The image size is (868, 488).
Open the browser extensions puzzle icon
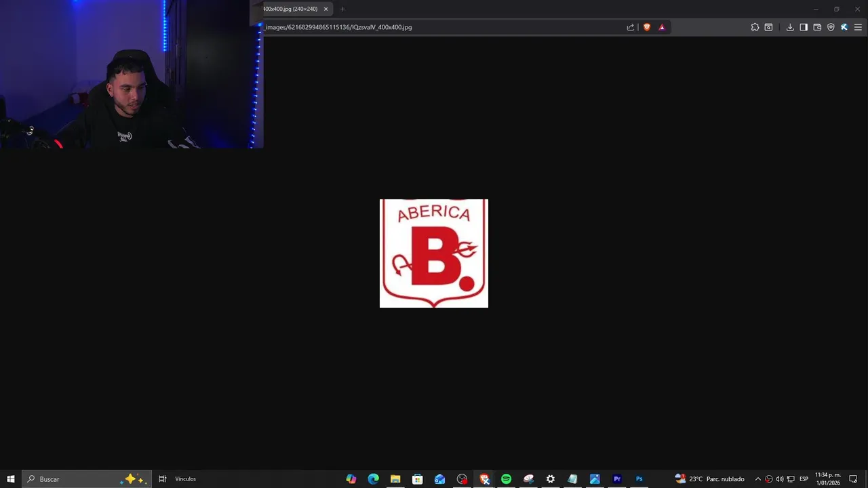[755, 27]
